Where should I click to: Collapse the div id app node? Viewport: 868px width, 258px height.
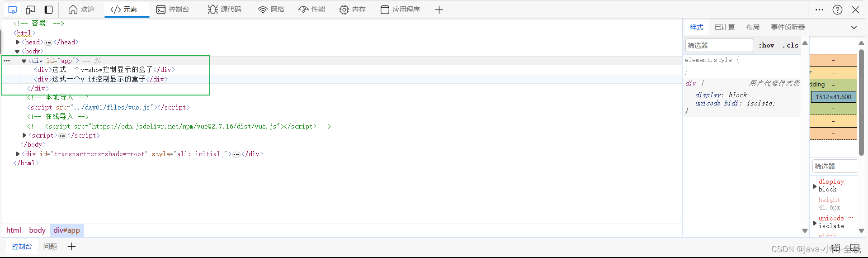[x=24, y=61]
